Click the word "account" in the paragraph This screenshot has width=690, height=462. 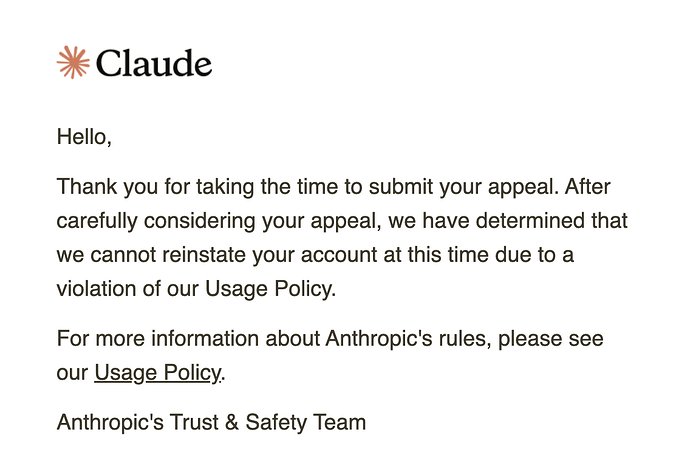coord(339,255)
